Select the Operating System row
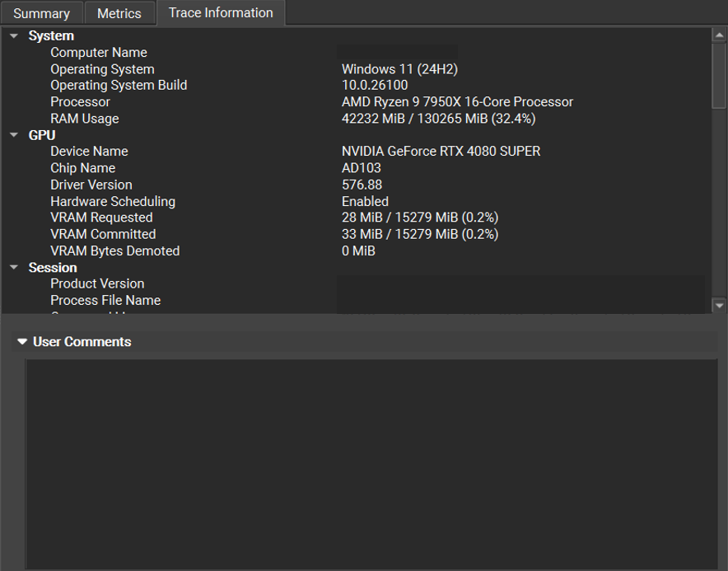The image size is (728, 571). [102, 69]
